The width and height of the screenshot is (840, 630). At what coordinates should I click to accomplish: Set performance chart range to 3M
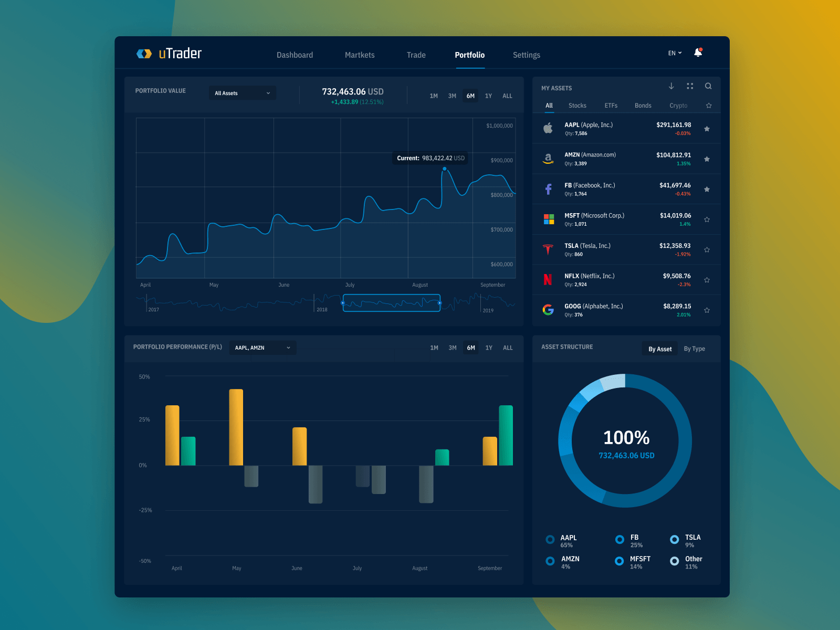(x=453, y=348)
